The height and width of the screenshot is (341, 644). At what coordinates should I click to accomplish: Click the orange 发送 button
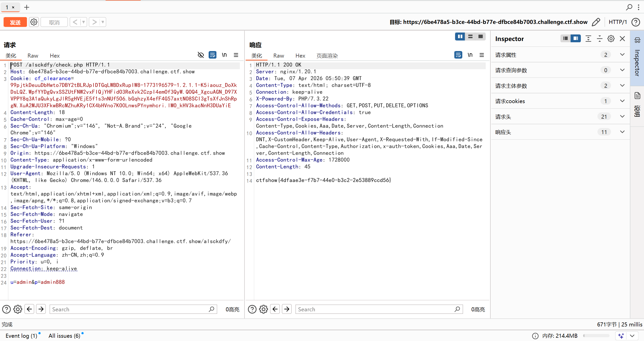coord(15,22)
